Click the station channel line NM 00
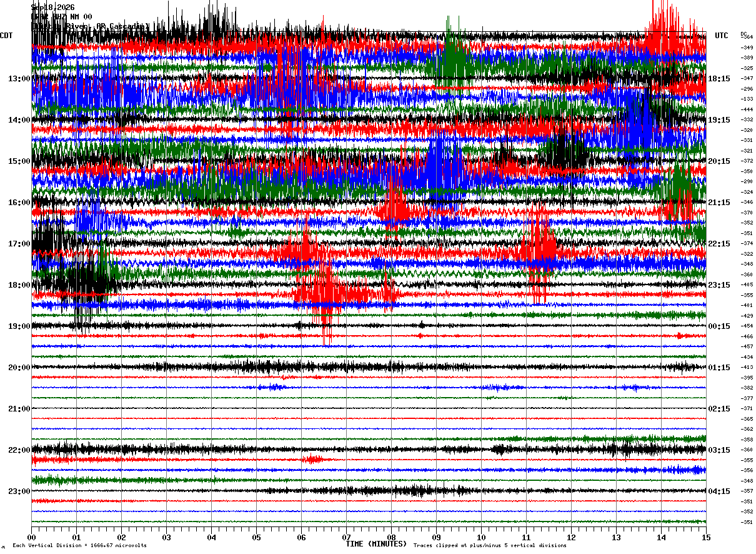The height and width of the screenshot is (554, 756). (x=62, y=17)
